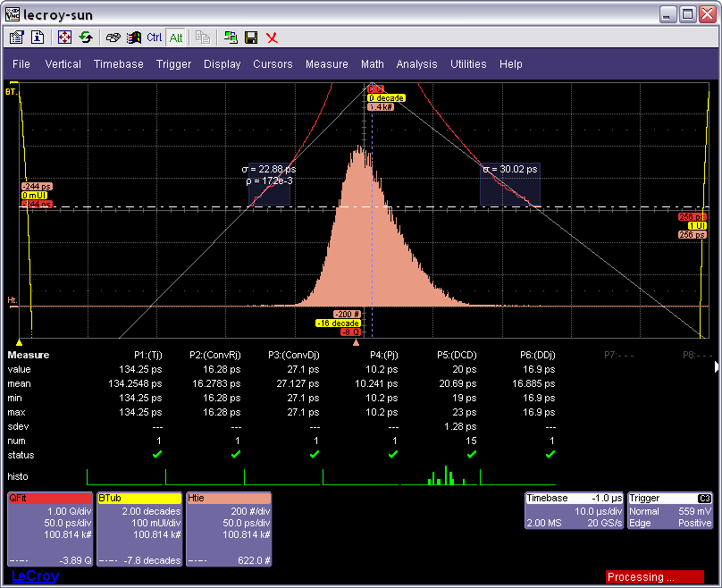Viewport: 722px width, 588px height.
Task: Open the Trigger descriptor box
Action: point(670,510)
